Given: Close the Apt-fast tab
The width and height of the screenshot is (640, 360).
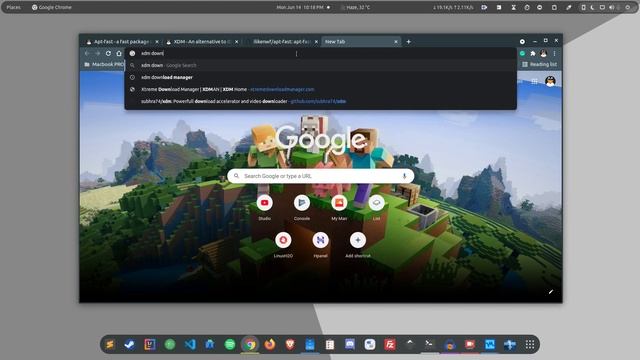Looking at the screenshot, I should click(x=157, y=42).
